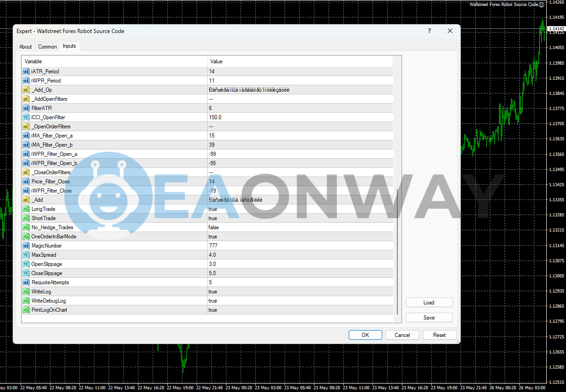Click the boolean icon beside LongTrade
566x392 pixels.
tap(26, 209)
